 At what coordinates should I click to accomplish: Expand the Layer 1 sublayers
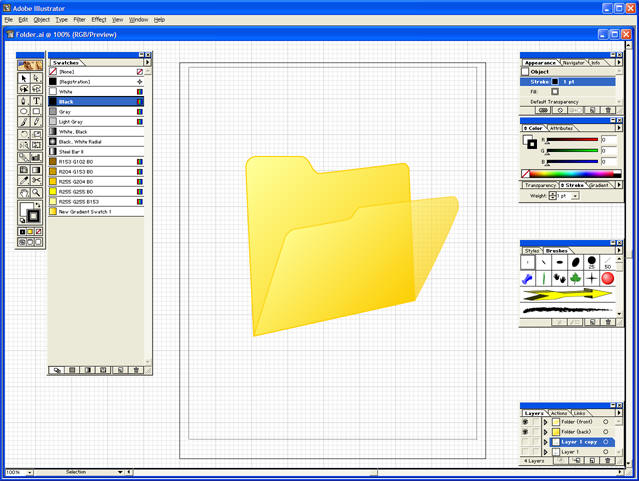point(545,452)
